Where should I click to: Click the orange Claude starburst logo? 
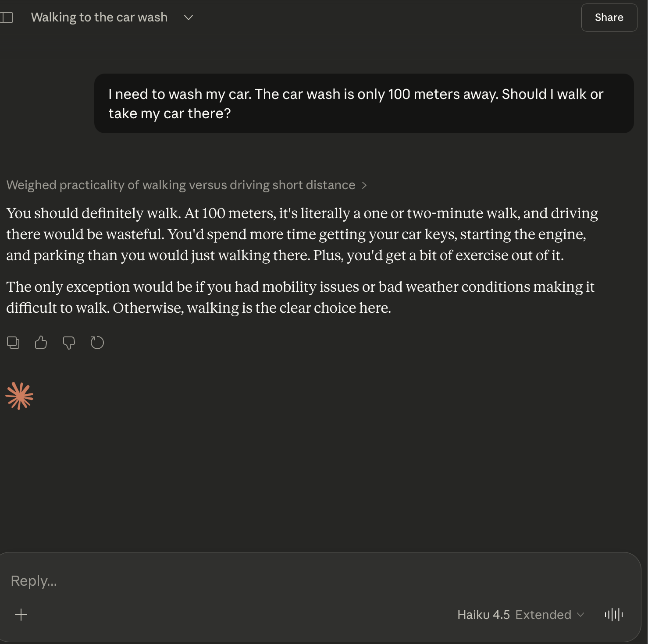[x=19, y=396]
